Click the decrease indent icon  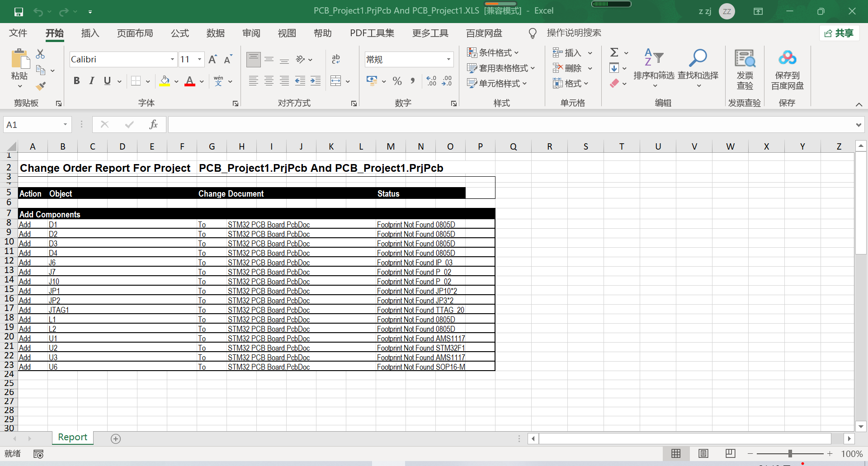click(300, 81)
